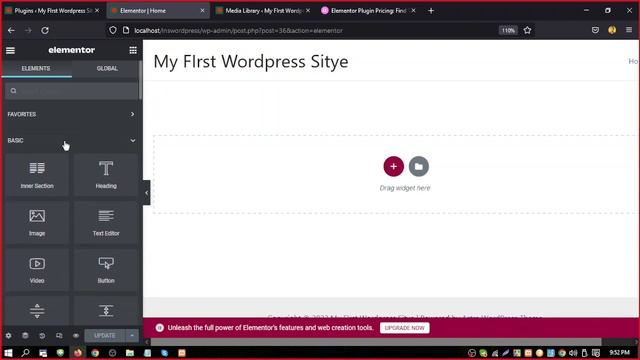Open the Firefox application menu
640x360 pixels.
pos(629,30)
